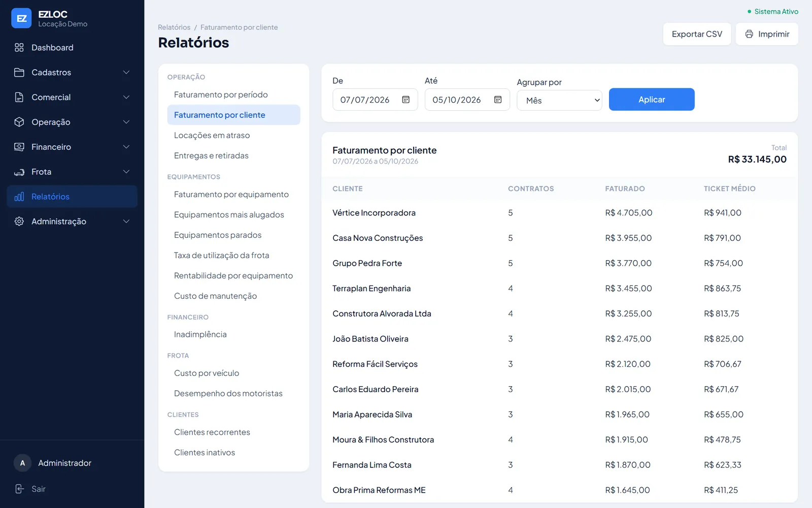Click the Relatórios bar chart icon
This screenshot has width=812, height=508.
[x=19, y=197]
